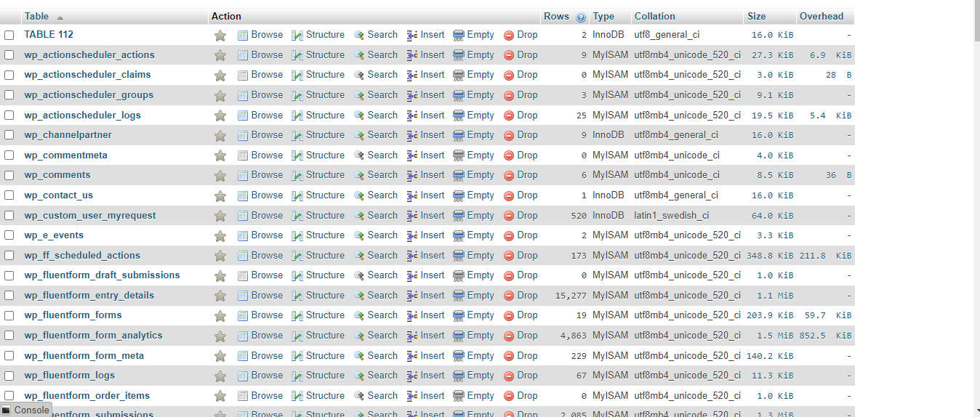
Task: Click Browse icon for wp_channelpartner row
Action: (x=243, y=135)
